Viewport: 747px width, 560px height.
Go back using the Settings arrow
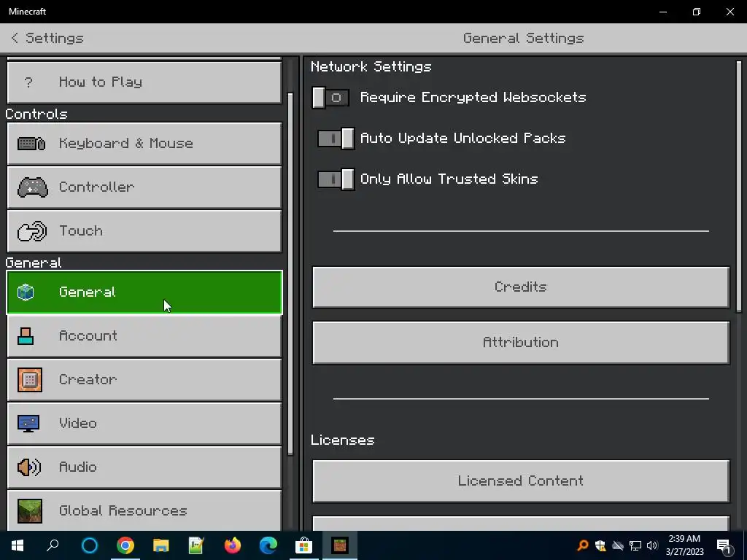pos(15,38)
